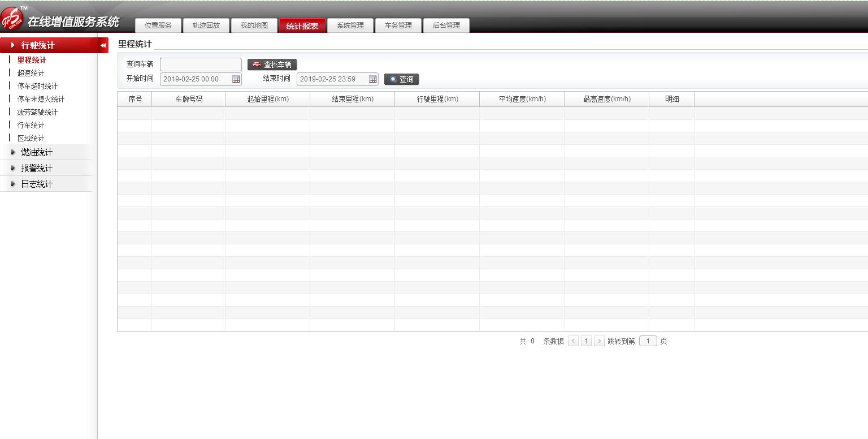Open the end time calendar picker icon
Viewport: 868px width, 439px height.
coord(373,79)
